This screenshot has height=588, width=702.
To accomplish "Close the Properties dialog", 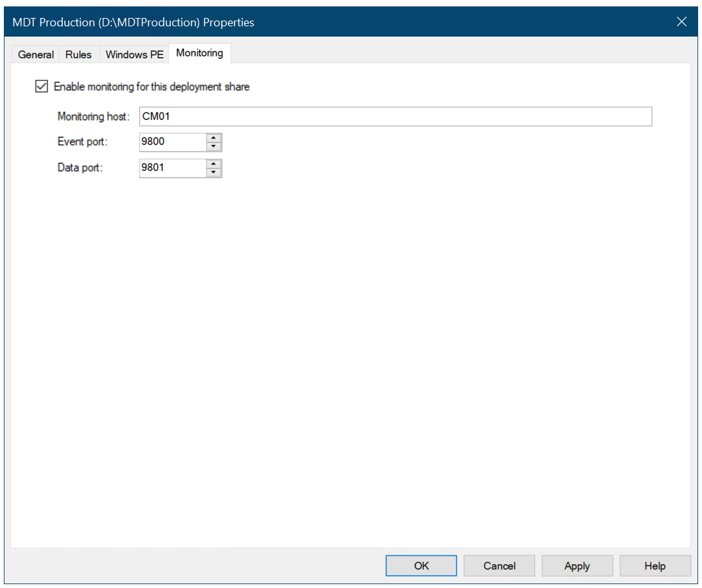I will 681,21.
